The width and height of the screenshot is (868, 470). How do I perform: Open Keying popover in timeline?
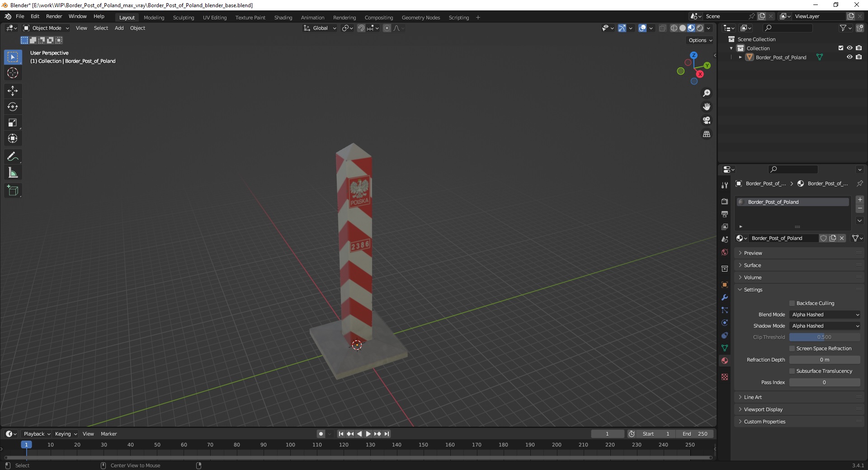[66, 434]
